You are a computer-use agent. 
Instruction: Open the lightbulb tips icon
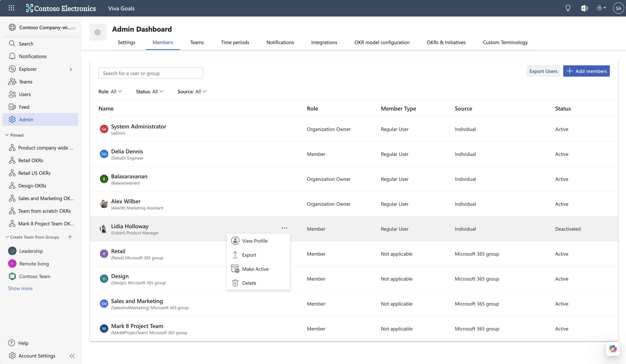(x=568, y=8)
